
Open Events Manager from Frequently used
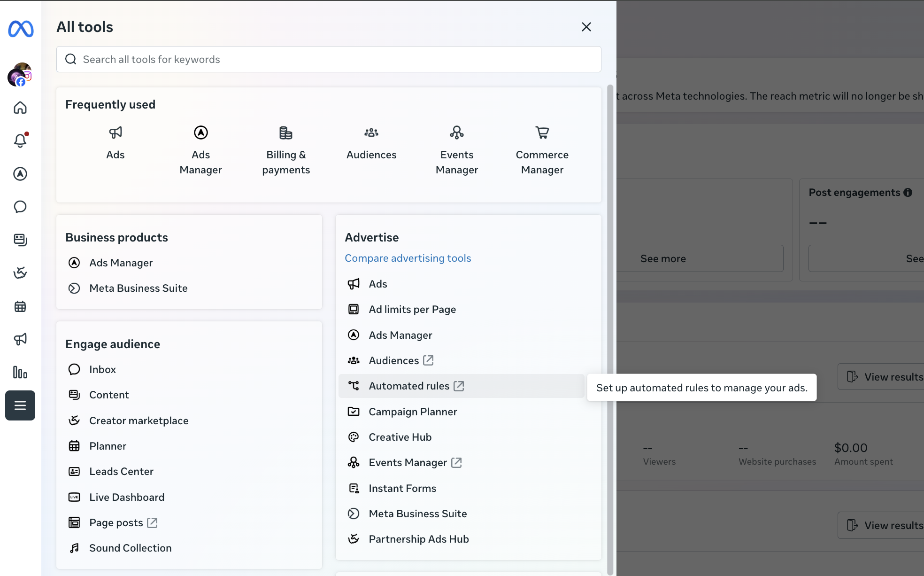pos(456,149)
